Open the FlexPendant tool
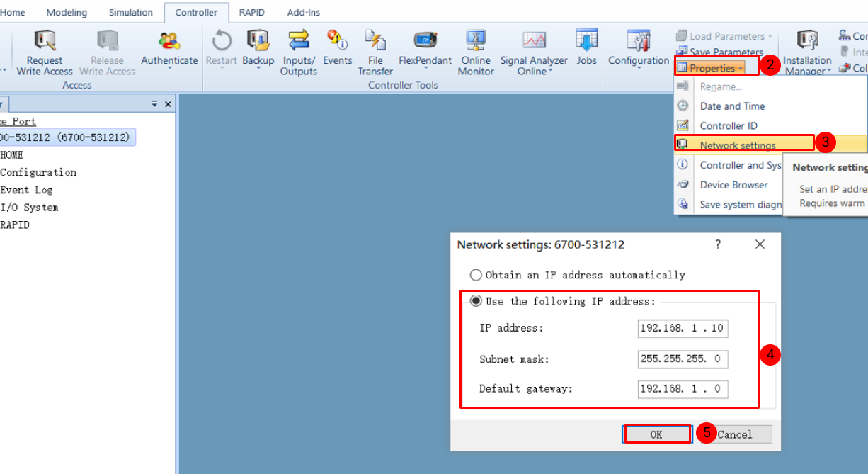The width and height of the screenshot is (868, 474). (x=425, y=48)
